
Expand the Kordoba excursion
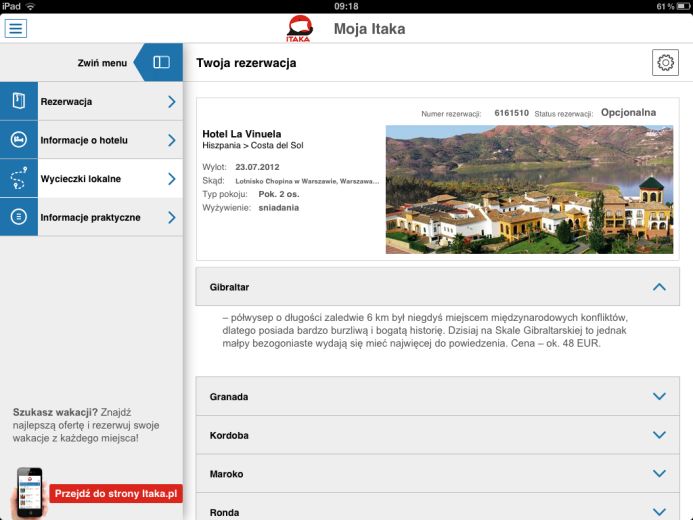658,435
